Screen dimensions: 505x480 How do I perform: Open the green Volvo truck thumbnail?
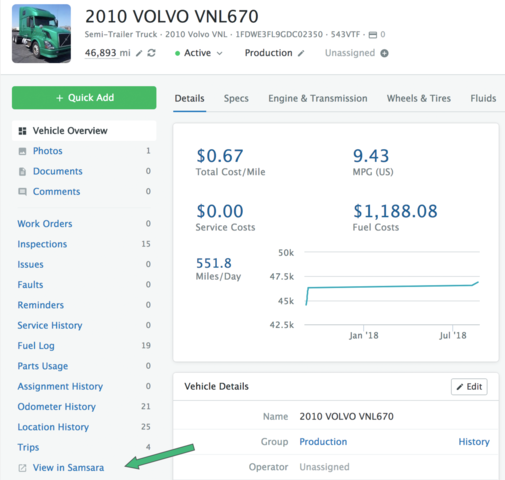pyautogui.click(x=41, y=34)
